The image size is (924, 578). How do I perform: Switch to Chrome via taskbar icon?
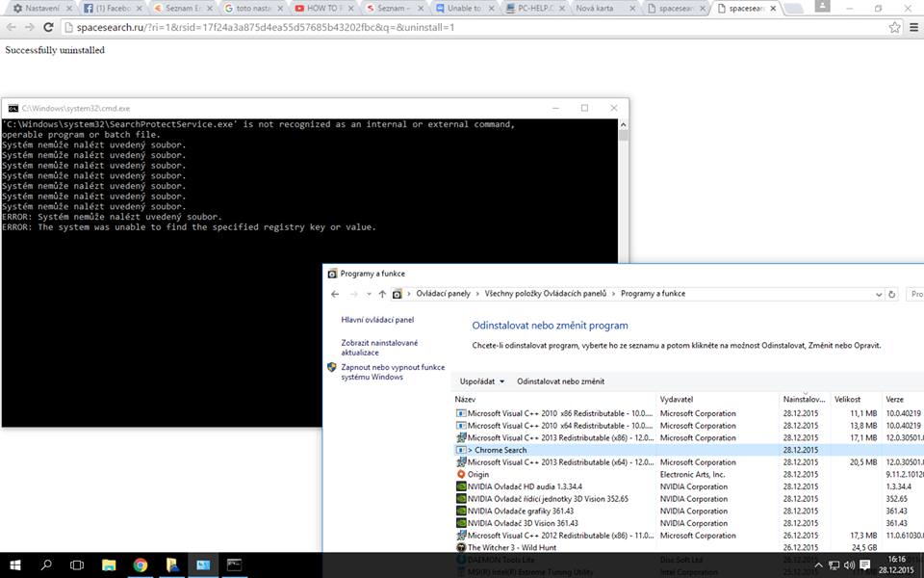click(141, 565)
